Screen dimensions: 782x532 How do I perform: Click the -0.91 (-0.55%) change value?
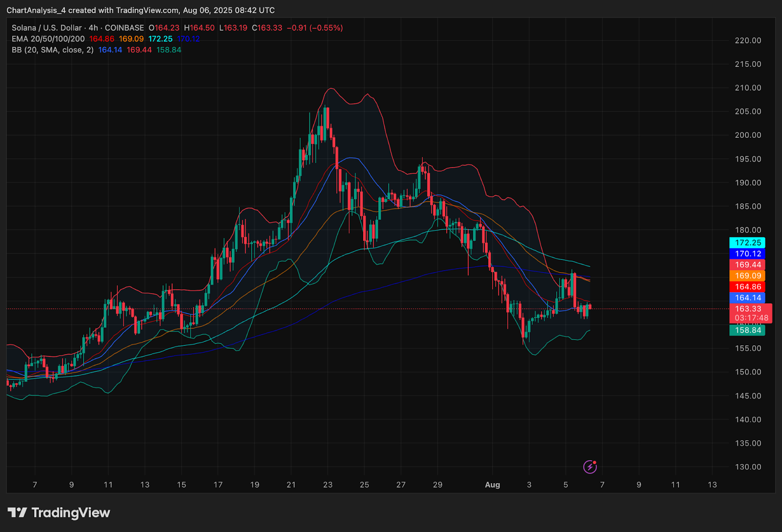(x=315, y=28)
